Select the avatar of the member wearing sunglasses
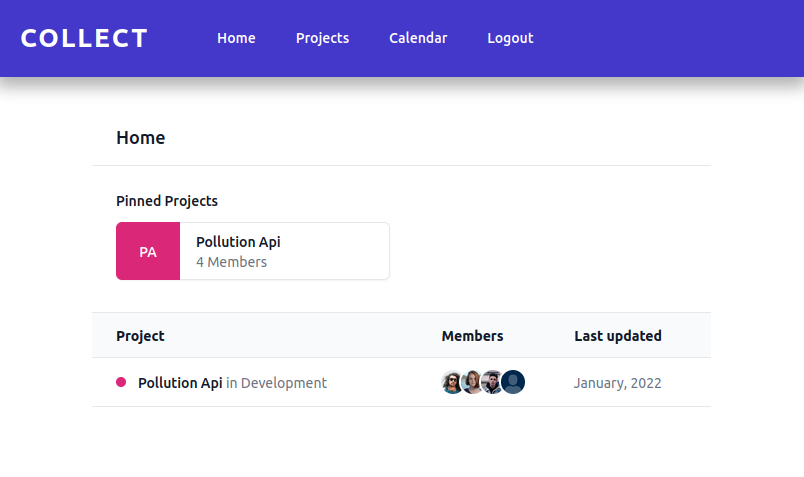Screen dimensions: 804x477 (452, 382)
